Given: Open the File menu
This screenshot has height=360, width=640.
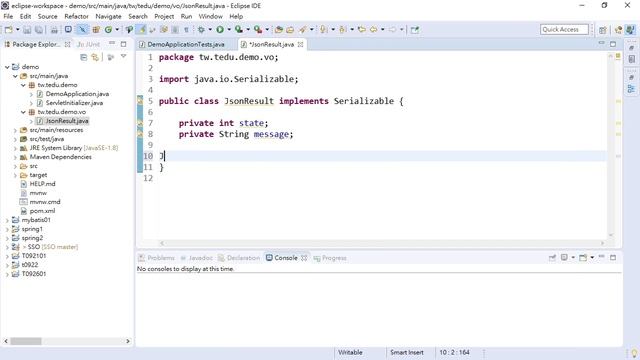Looking at the screenshot, I should tap(8, 16).
